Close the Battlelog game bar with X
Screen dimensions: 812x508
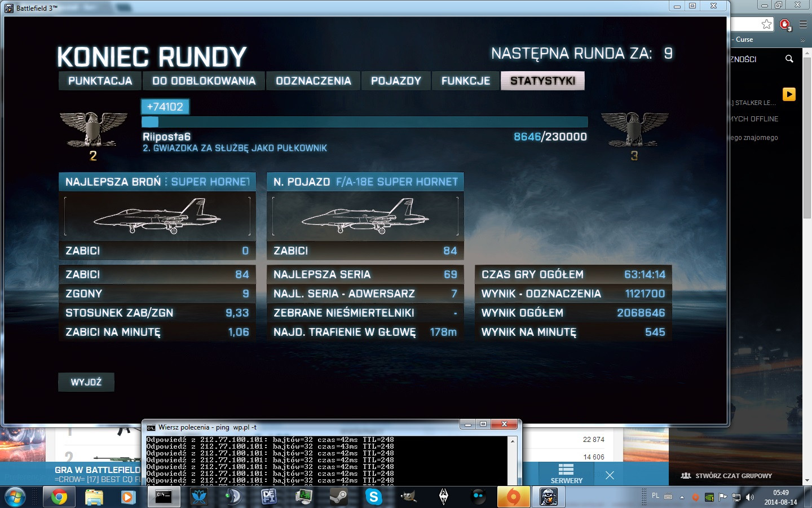click(x=610, y=475)
